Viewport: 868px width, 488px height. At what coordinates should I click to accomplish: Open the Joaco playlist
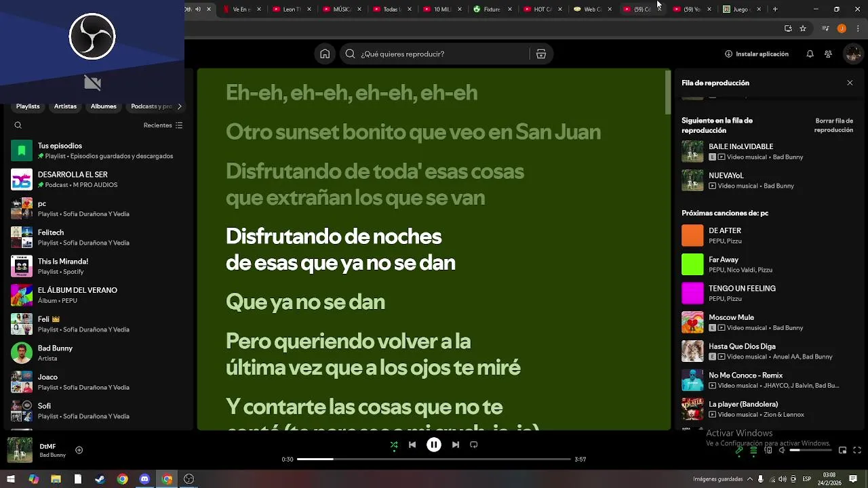[97, 382]
